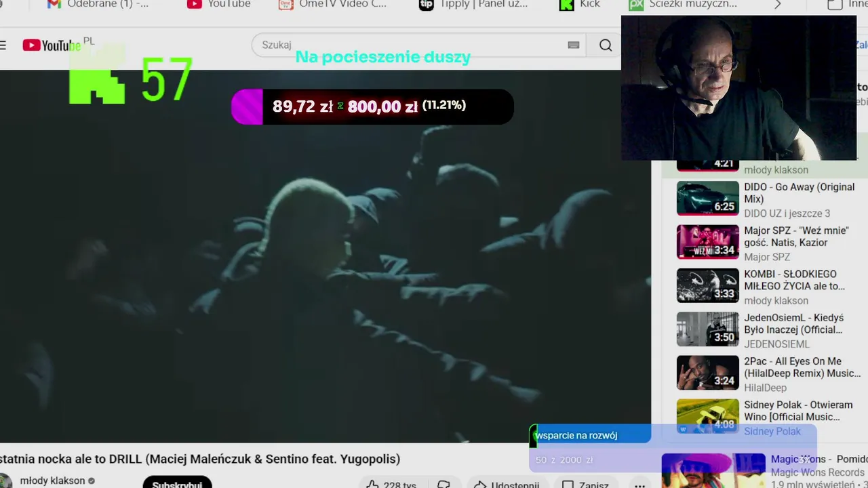Open Major SPZ 'Weź mnie' video title
The width and height of the screenshot is (868, 488).
coord(796,237)
